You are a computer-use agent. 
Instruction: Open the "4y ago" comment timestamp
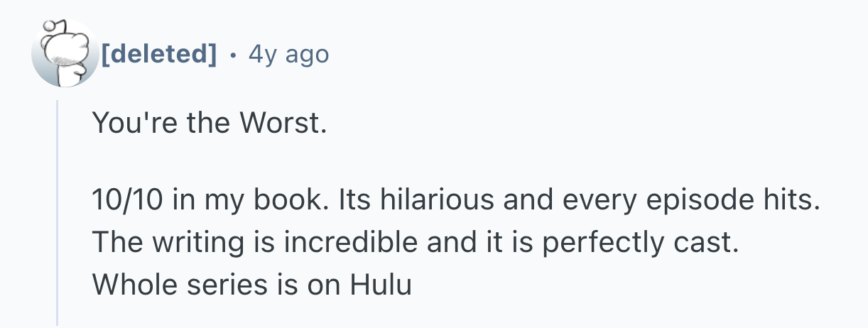pos(288,54)
